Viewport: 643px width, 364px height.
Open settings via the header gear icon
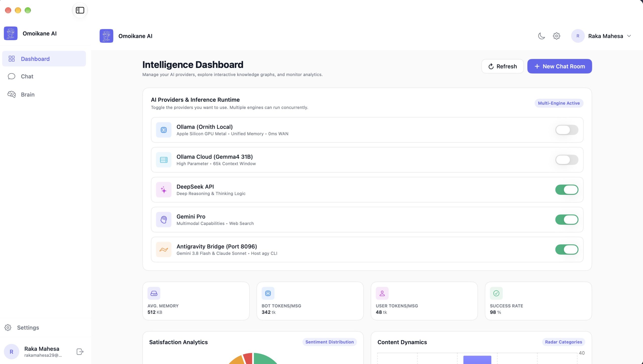tap(557, 36)
